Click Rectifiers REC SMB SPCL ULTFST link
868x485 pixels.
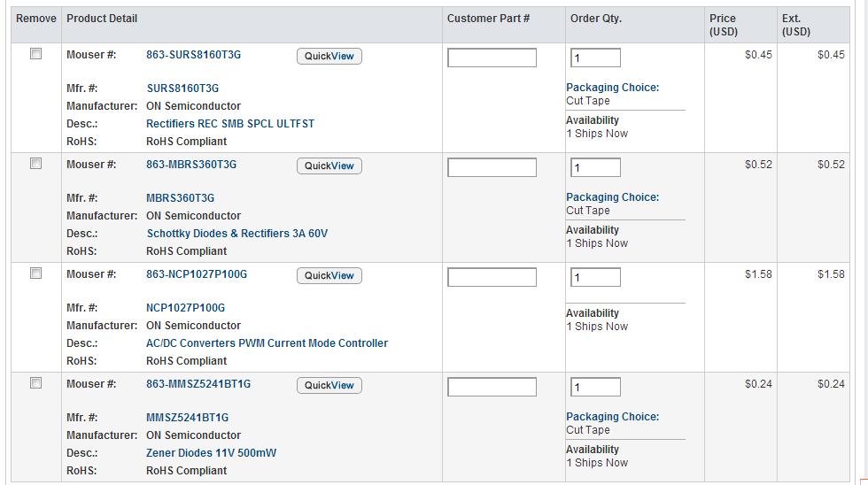(229, 124)
